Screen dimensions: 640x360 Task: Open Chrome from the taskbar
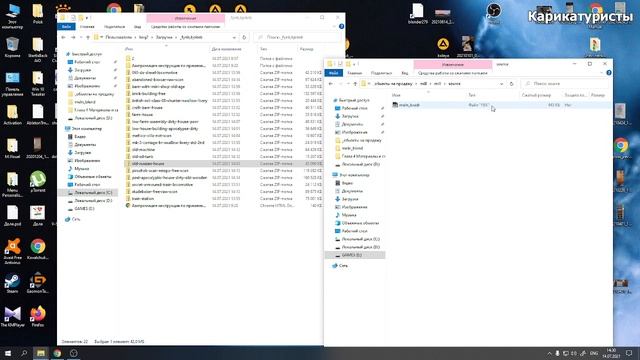coord(57,353)
